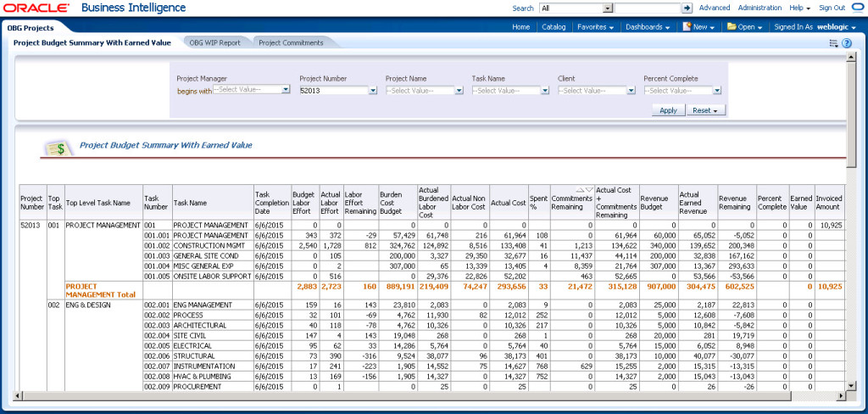The height and width of the screenshot is (414, 868).
Task: Click the Home link
Action: (x=521, y=26)
